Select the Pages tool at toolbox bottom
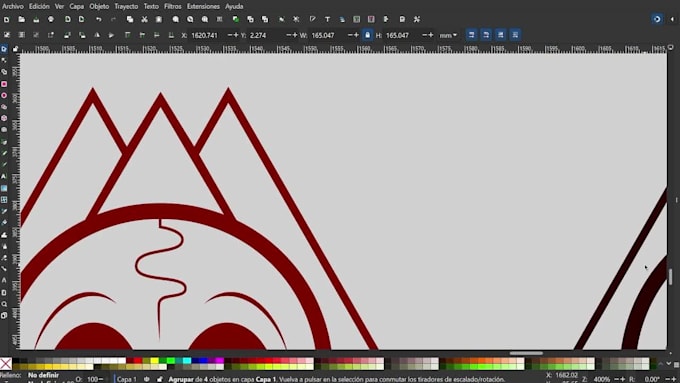The image size is (680, 383). [x=4, y=316]
